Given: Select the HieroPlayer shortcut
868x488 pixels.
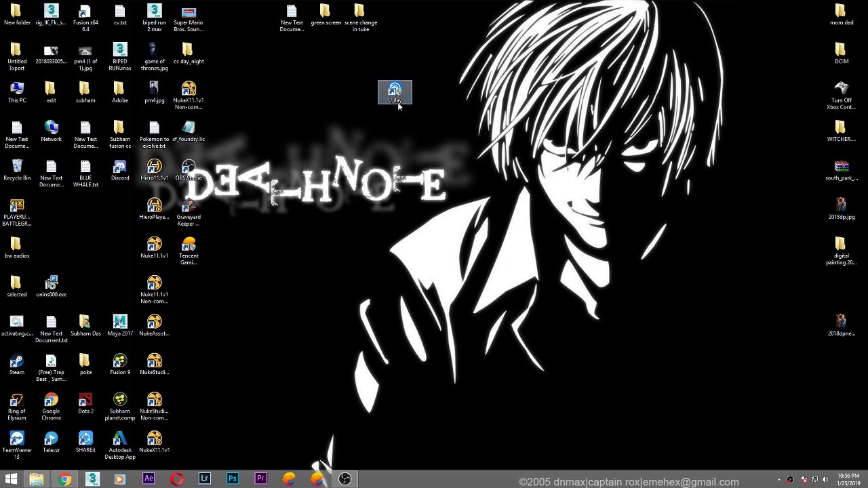Looking at the screenshot, I should 155,209.
